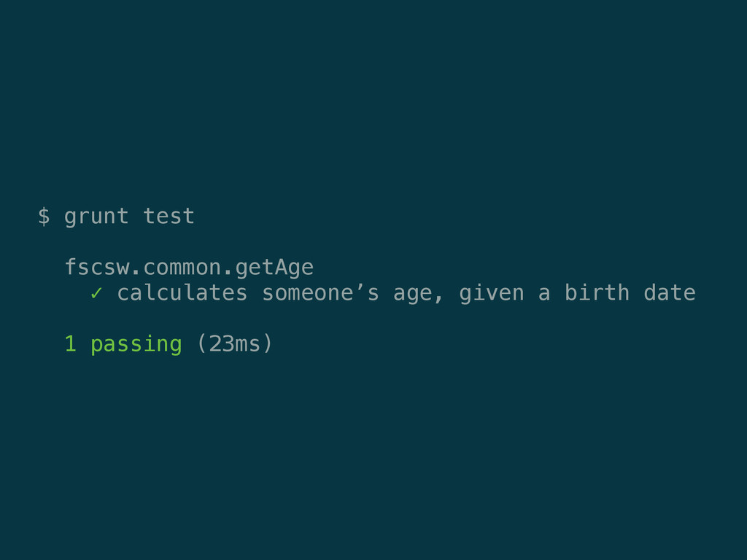Click the green passing result text
The width and height of the screenshot is (747, 560).
136,345
